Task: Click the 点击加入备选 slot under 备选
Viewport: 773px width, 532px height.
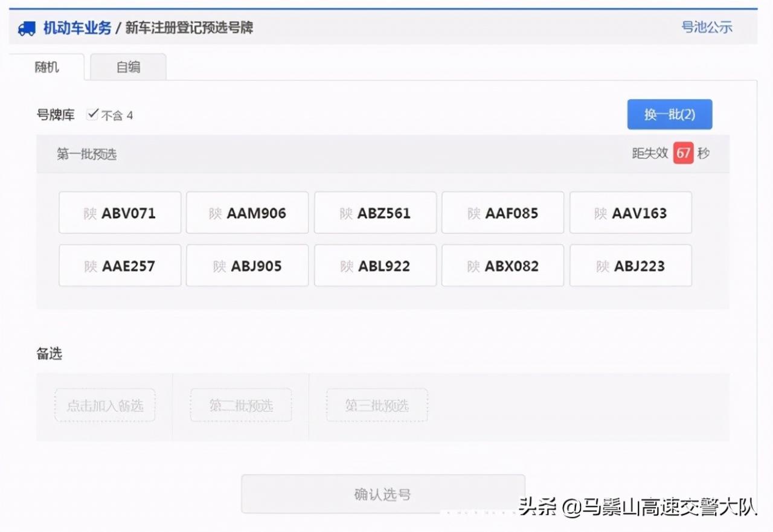Action: point(104,405)
